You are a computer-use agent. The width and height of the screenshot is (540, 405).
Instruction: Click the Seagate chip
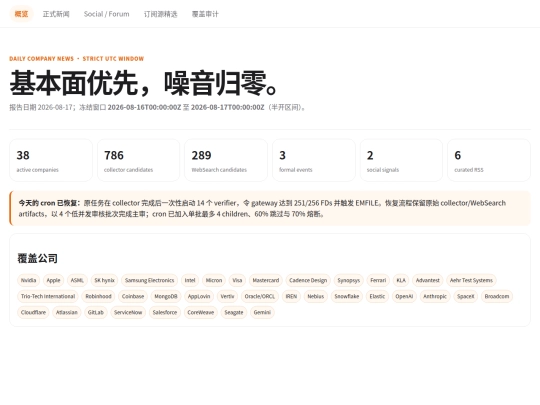(234, 312)
